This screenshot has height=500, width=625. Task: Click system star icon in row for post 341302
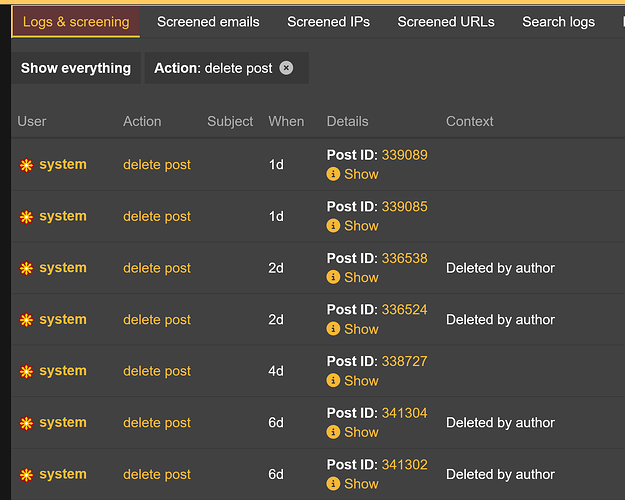click(26, 475)
